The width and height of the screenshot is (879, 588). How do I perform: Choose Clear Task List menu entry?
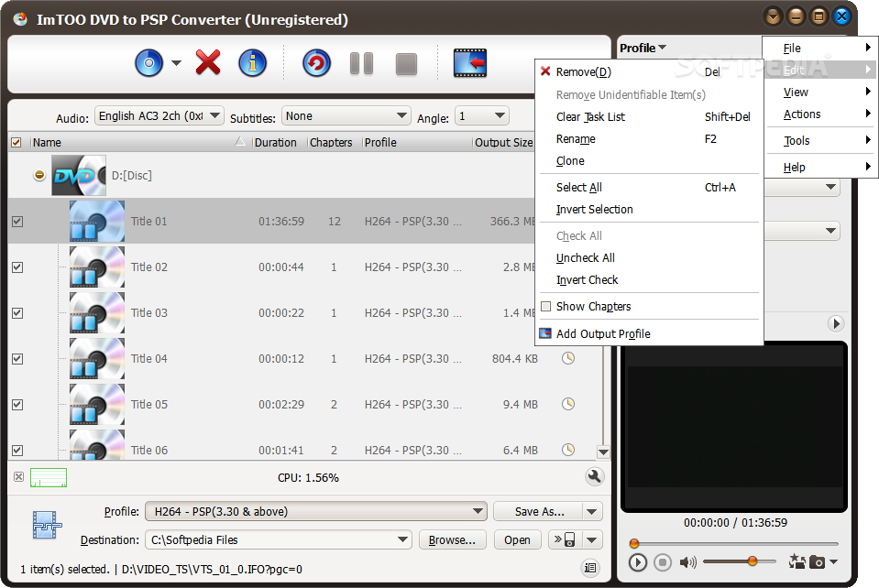(x=649, y=116)
